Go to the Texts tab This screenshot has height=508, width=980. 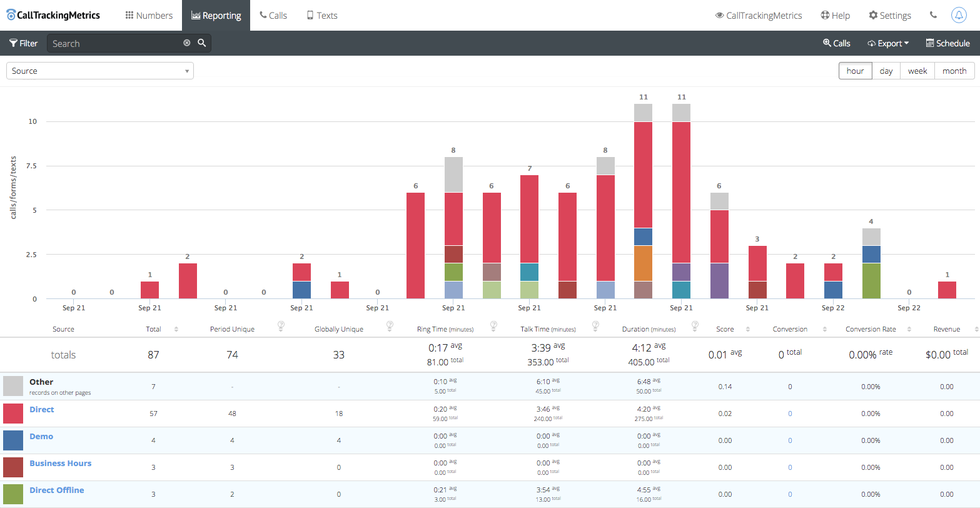tap(321, 15)
